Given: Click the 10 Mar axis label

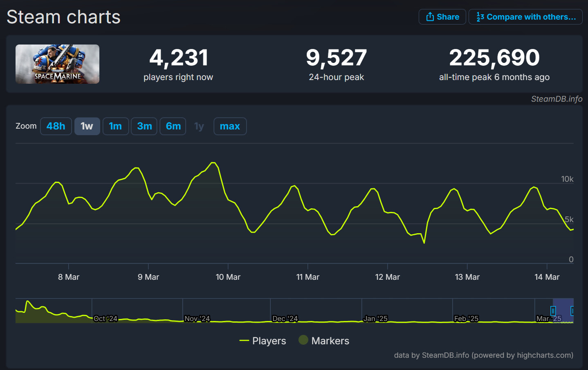Looking at the screenshot, I should [228, 277].
